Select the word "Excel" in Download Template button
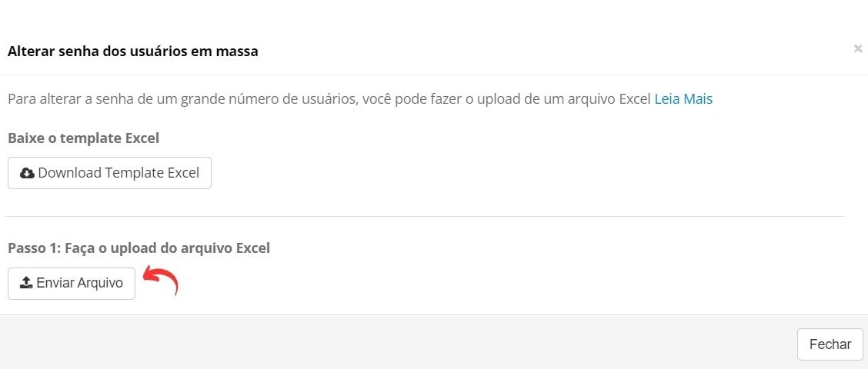868x369 pixels. pos(183,173)
